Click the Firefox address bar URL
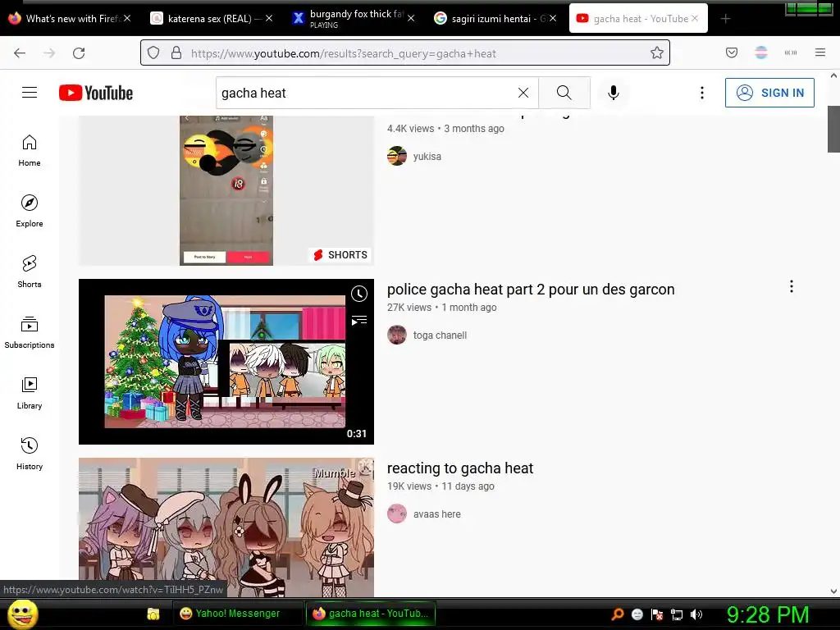 pyautogui.click(x=344, y=53)
